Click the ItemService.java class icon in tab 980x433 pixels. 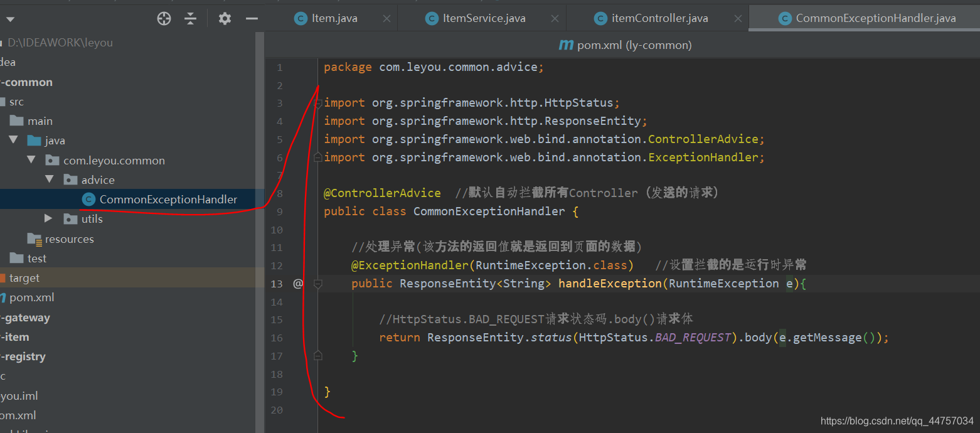coord(431,19)
